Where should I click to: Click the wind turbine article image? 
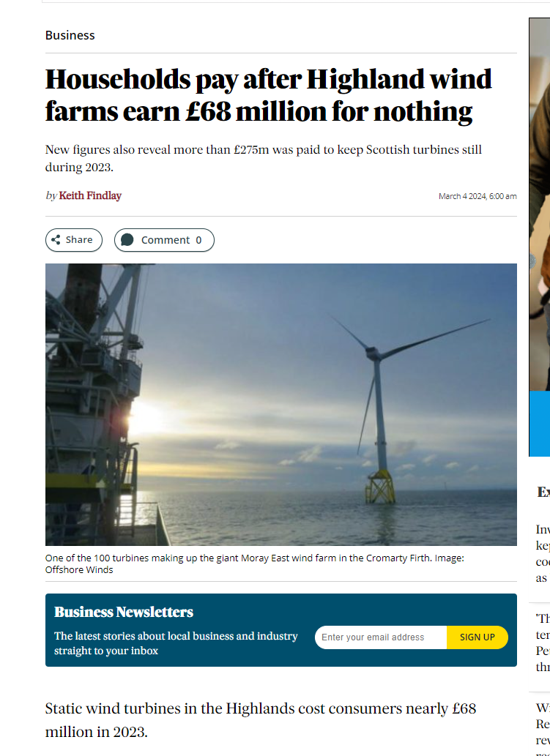[280, 405]
